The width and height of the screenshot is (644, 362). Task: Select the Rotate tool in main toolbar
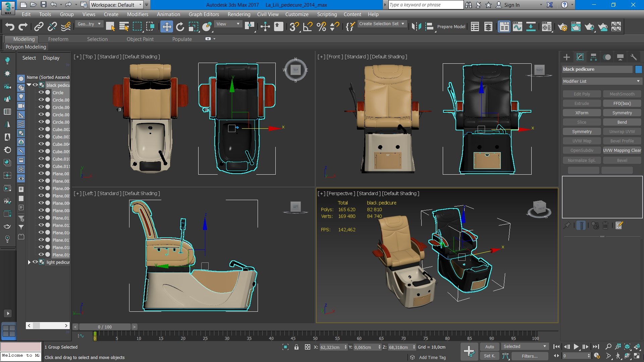pyautogui.click(x=180, y=26)
